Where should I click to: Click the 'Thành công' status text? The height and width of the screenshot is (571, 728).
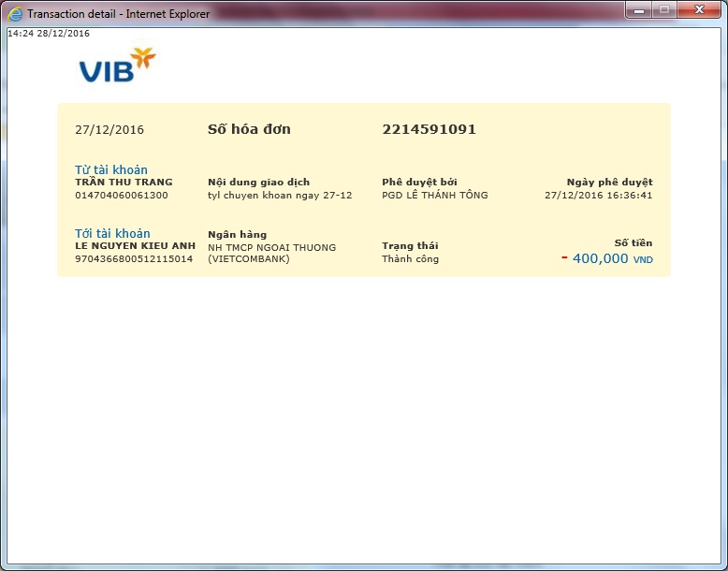(x=410, y=258)
